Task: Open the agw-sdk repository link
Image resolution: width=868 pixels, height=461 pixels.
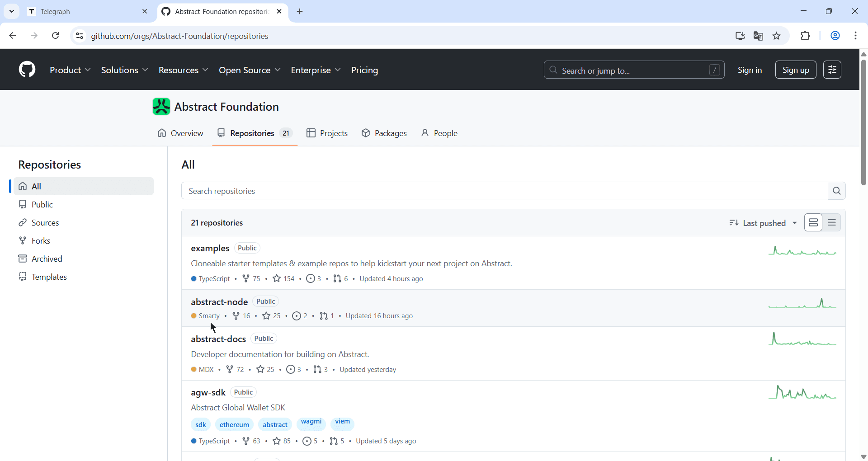Action: 208,392
